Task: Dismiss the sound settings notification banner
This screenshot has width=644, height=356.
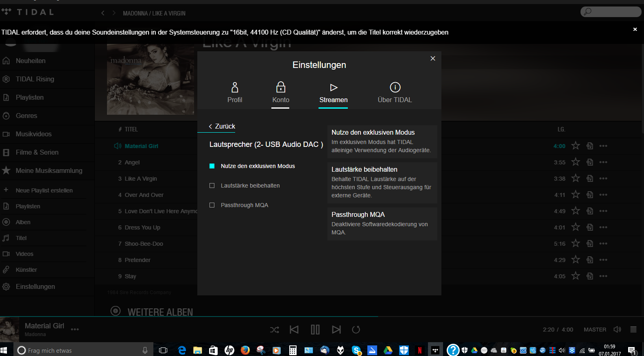Action: [635, 29]
